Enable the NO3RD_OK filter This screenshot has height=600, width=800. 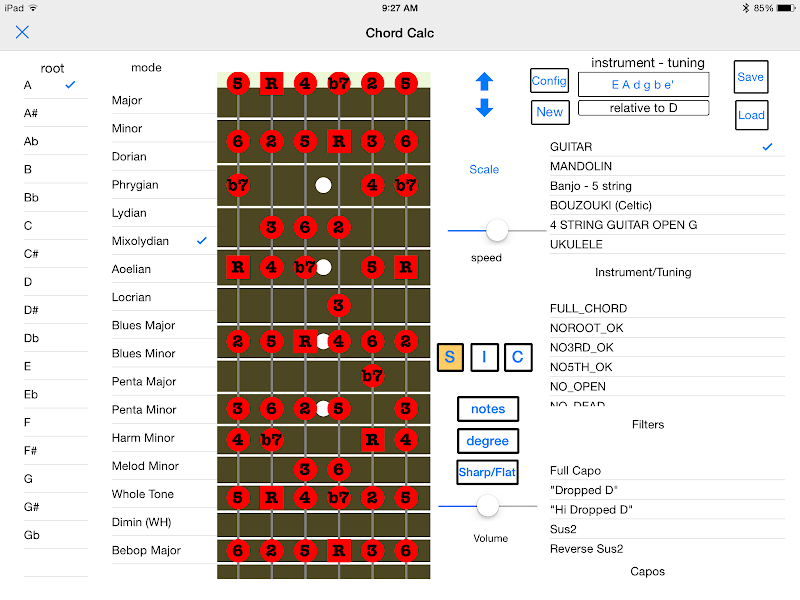click(667, 347)
